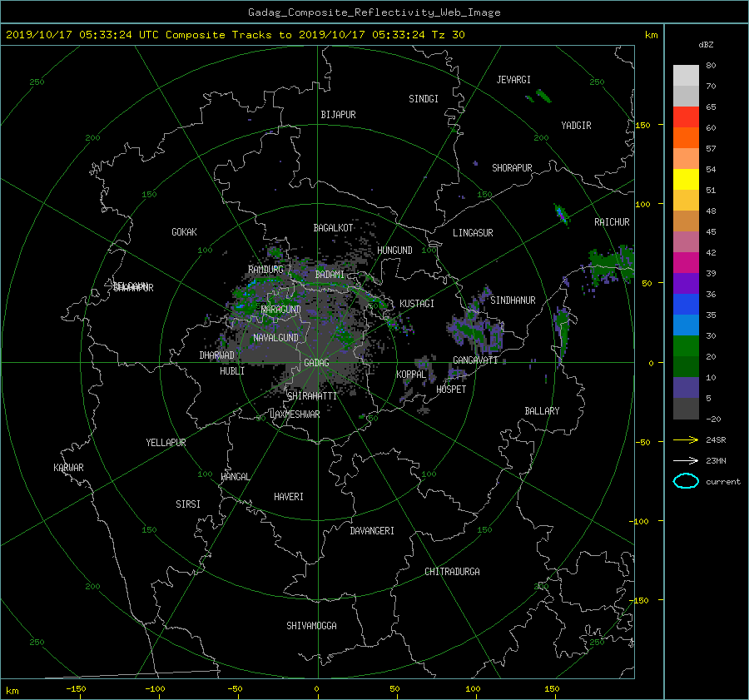Click the GANGAVATI city label

point(475,360)
